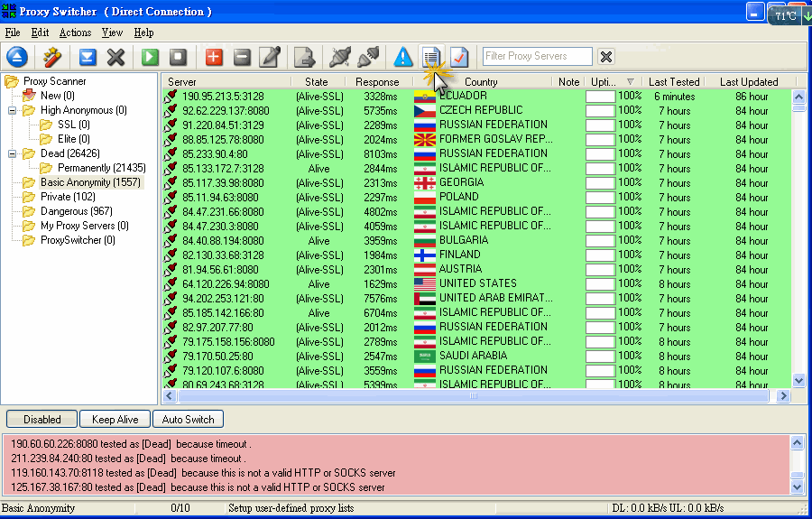Viewport: 812px width, 519px height.
Task: Open the Edit menu
Action: 40,32
